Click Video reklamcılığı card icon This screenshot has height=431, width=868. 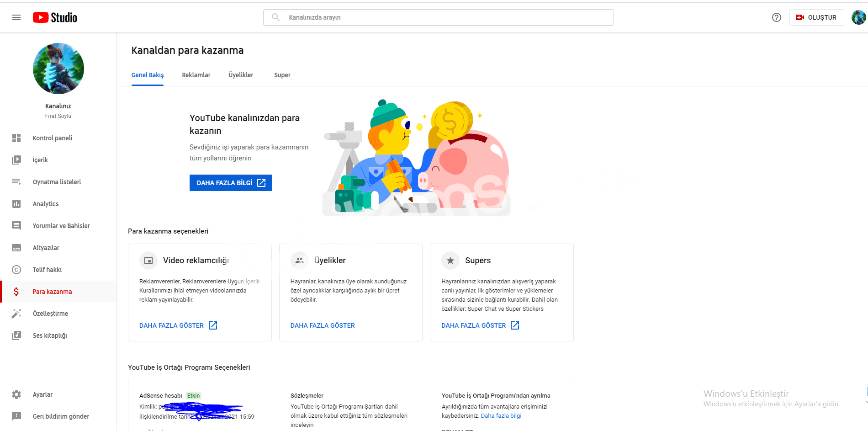click(148, 261)
